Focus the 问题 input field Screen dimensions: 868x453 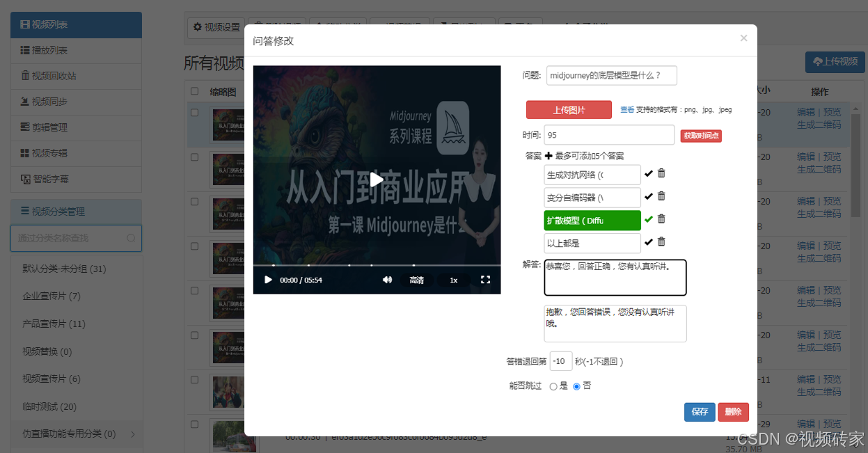(612, 75)
